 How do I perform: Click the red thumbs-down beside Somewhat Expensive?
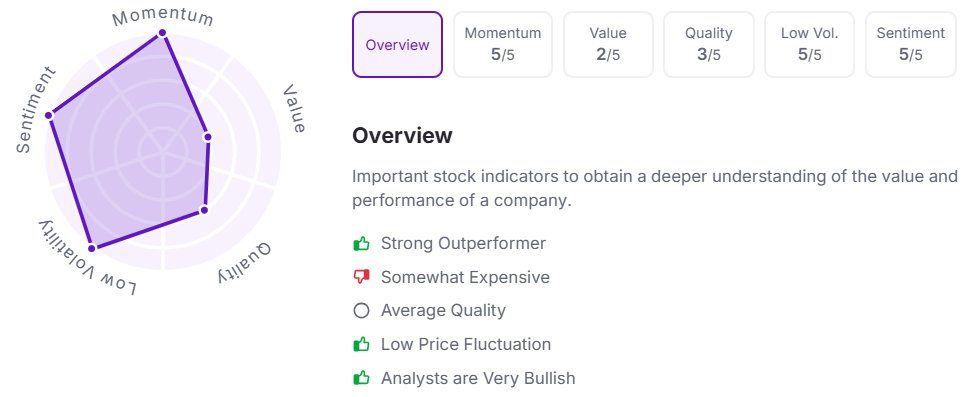click(361, 277)
